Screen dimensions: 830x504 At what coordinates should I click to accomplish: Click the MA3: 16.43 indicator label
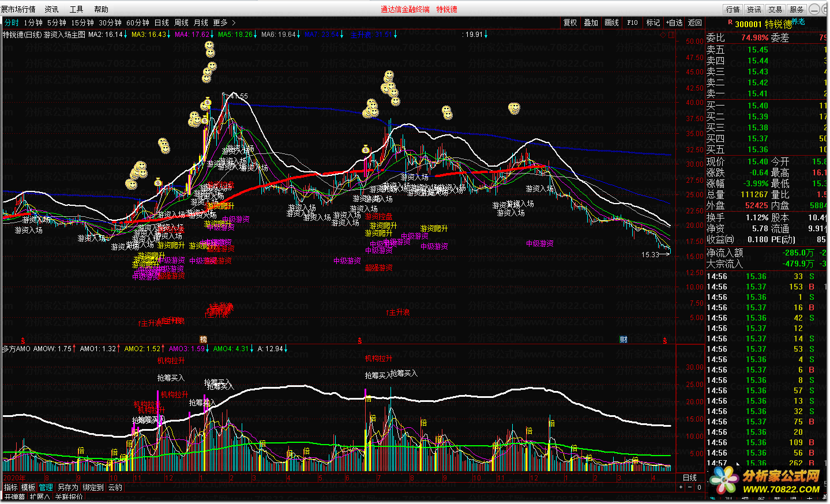[149, 35]
